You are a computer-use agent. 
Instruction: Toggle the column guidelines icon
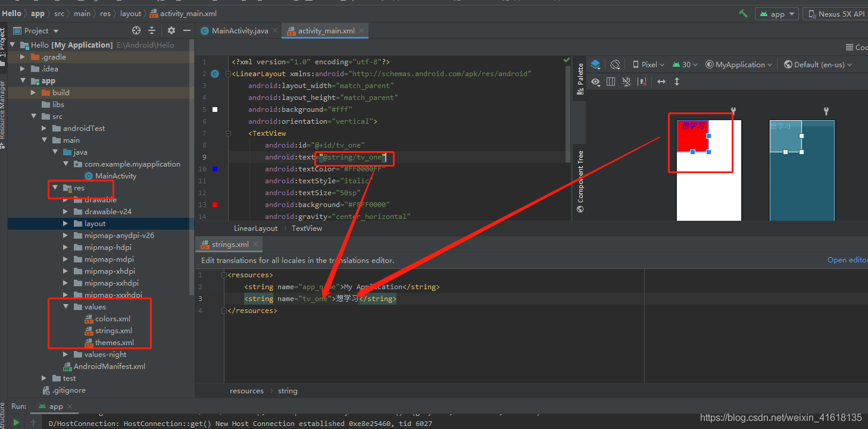[611, 82]
